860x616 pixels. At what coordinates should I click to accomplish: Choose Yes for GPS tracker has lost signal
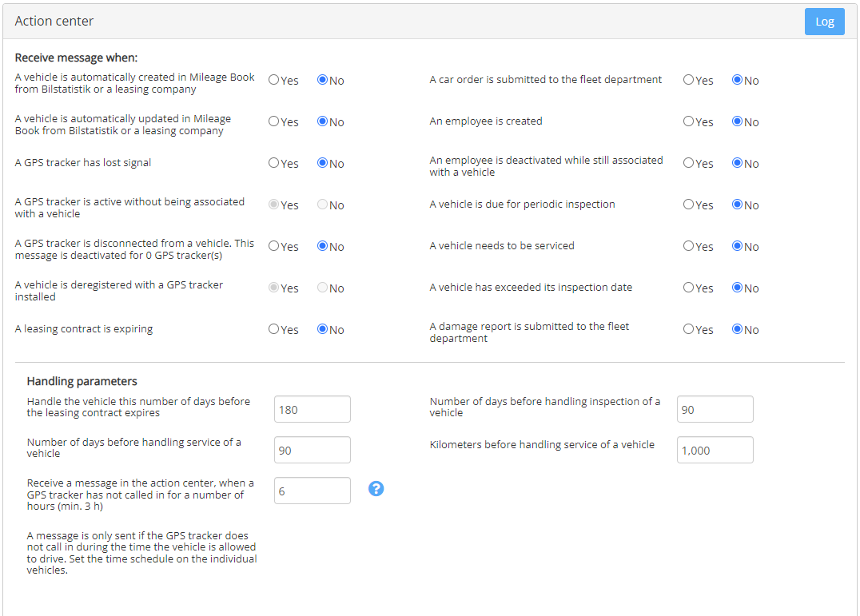coord(273,163)
